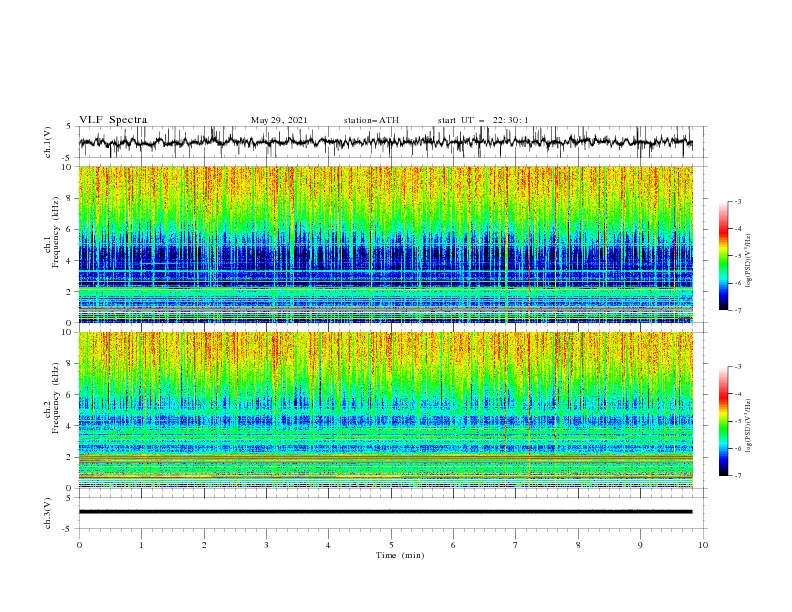Click the ch.1 voltage waveform trace panel
This screenshot has width=792, height=612.
pos(392,142)
